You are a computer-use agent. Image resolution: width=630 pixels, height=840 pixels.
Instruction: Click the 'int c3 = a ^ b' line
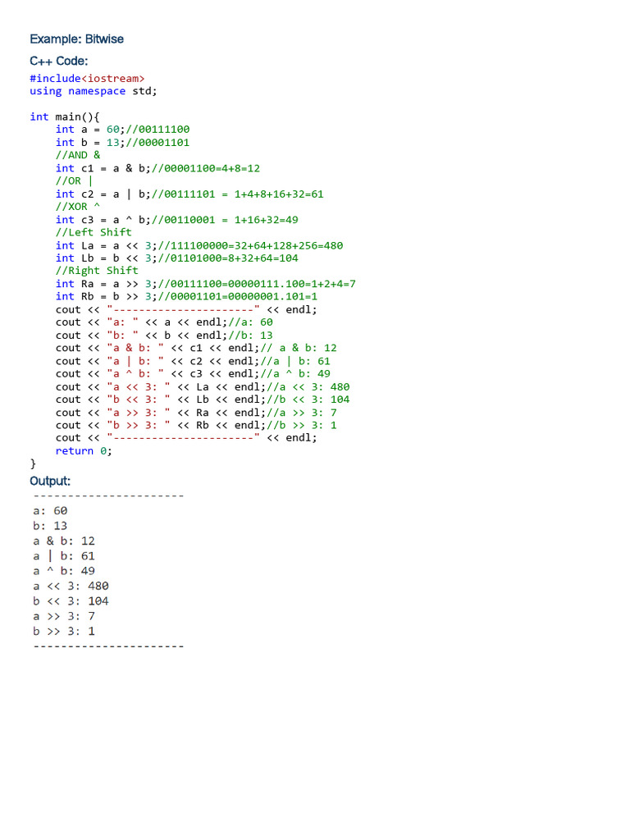pos(177,220)
